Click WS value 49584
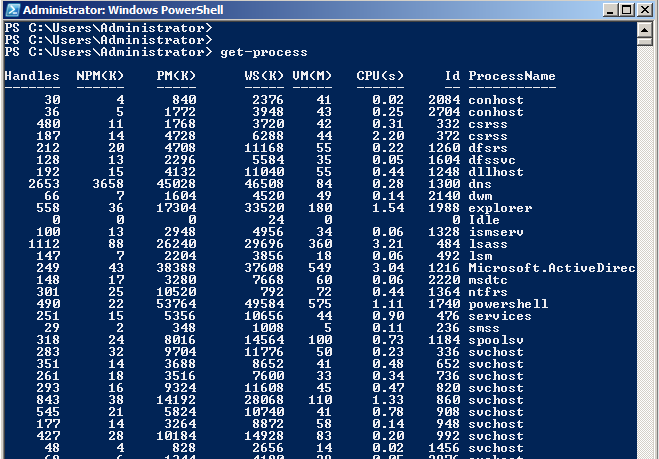 tap(264, 304)
